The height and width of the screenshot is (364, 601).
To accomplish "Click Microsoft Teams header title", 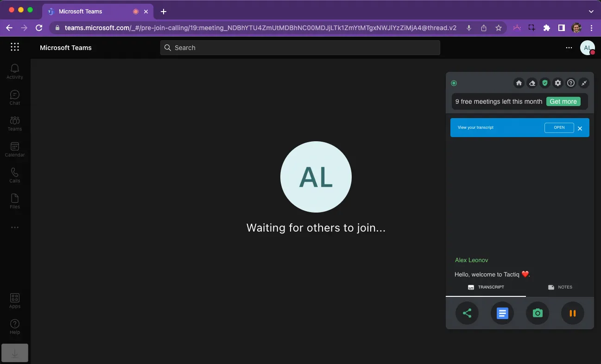I will [66, 48].
